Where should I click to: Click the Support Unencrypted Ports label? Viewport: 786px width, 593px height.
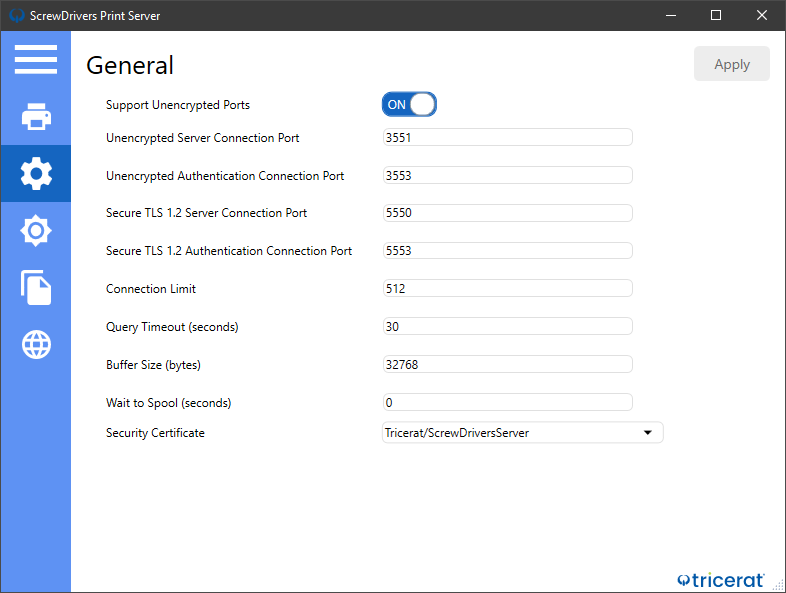(x=178, y=105)
